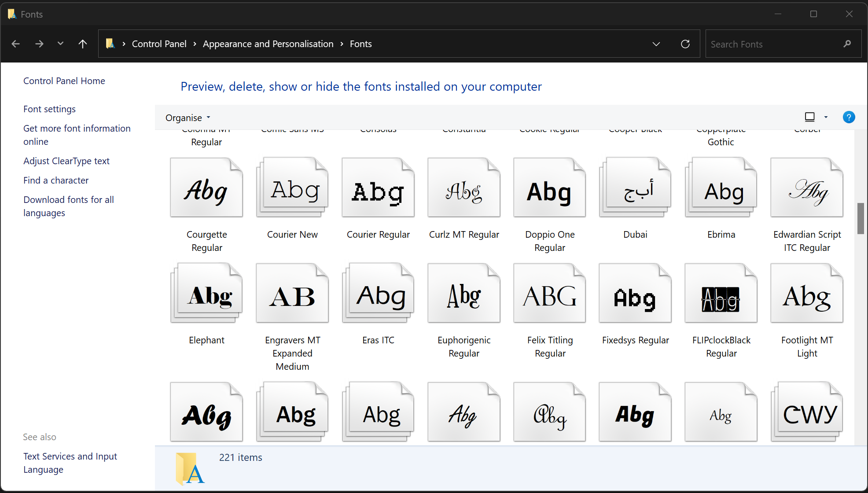Click the Eras ITC label text
The height and width of the screenshot is (493, 868).
pyautogui.click(x=378, y=340)
